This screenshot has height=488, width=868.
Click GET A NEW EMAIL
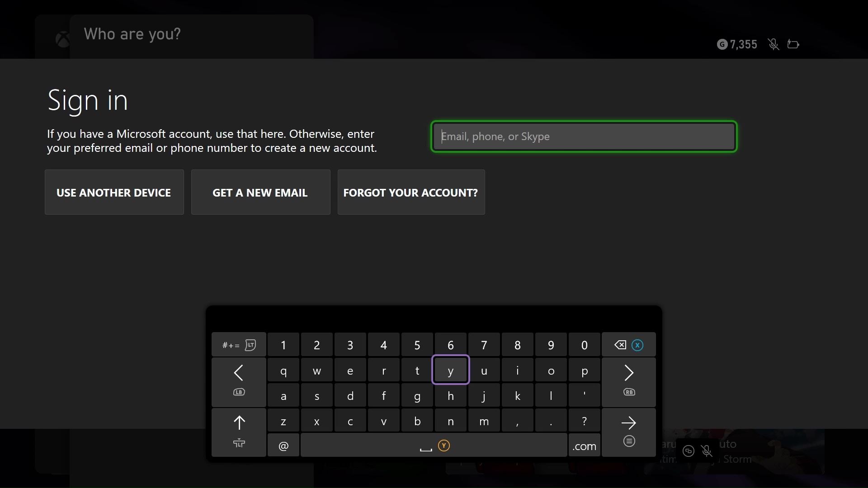coord(260,192)
